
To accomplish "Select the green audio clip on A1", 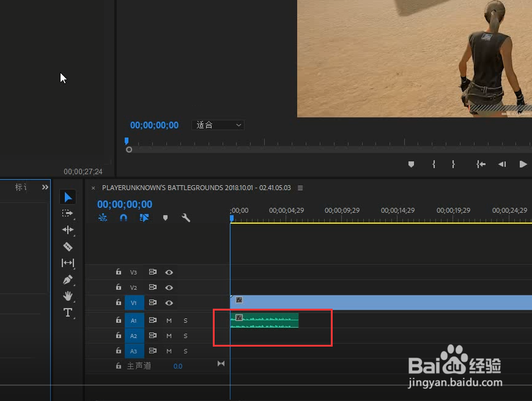I will tap(264, 320).
